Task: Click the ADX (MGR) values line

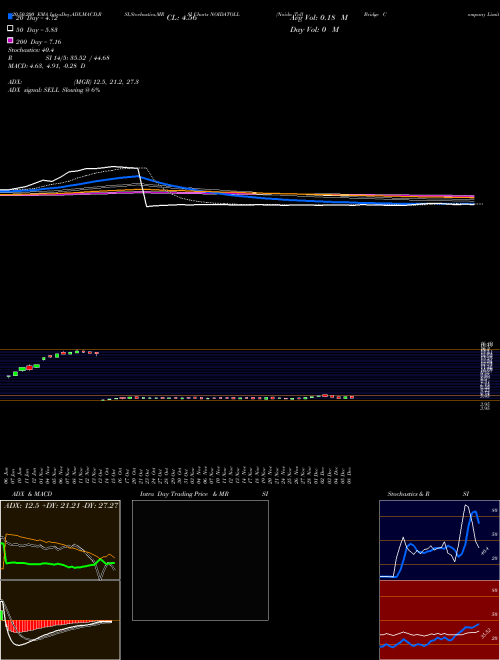Action: click(73, 82)
